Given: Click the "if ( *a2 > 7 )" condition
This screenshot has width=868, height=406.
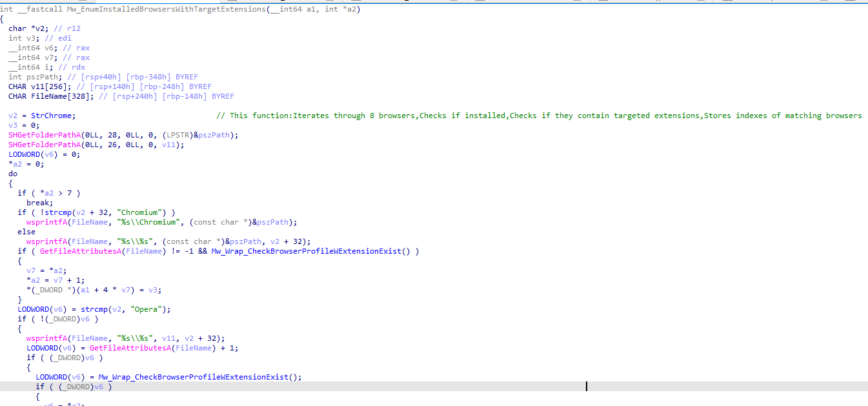Looking at the screenshot, I should click(x=49, y=193).
